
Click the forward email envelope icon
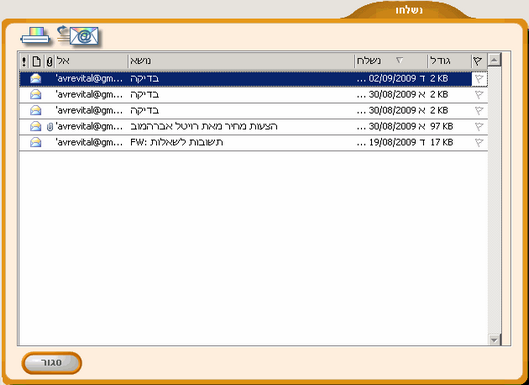[x=78, y=36]
